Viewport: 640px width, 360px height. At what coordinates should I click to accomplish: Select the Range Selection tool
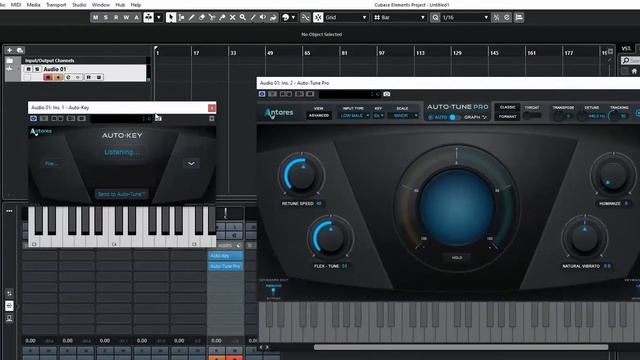pos(181,18)
